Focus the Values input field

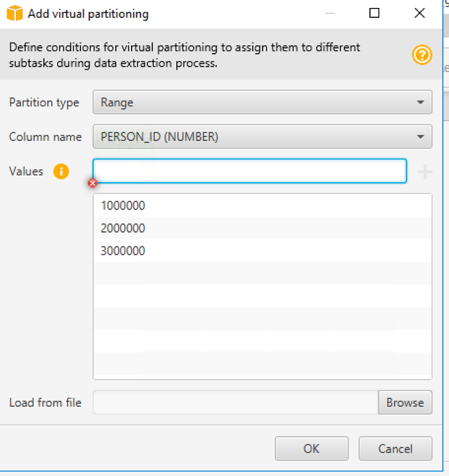249,171
